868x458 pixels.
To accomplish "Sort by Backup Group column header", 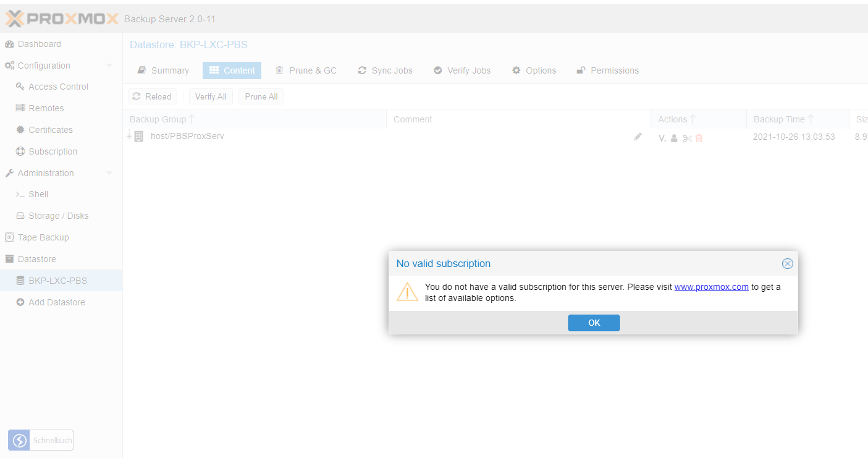I will pyautogui.click(x=255, y=119).
